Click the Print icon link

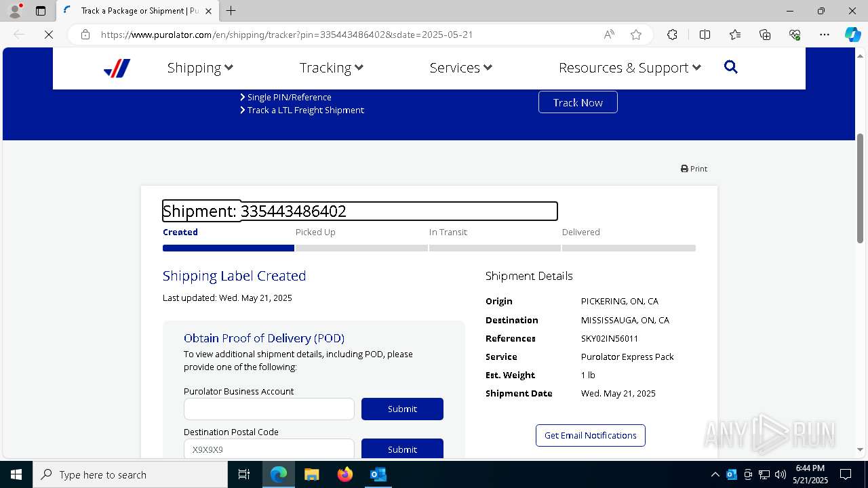coord(694,169)
